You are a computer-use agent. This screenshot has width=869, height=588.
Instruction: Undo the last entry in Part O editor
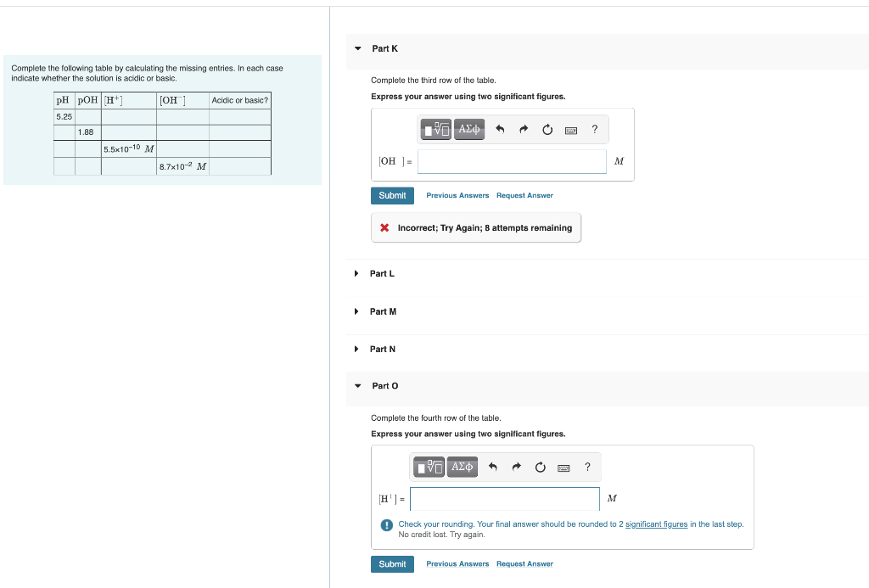pyautogui.click(x=491, y=467)
